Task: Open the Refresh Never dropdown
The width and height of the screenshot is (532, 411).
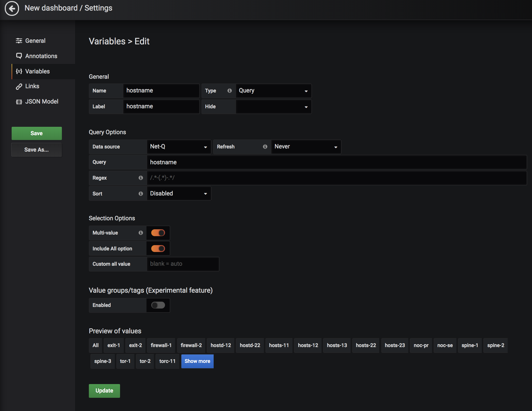Action: pyautogui.click(x=306, y=147)
